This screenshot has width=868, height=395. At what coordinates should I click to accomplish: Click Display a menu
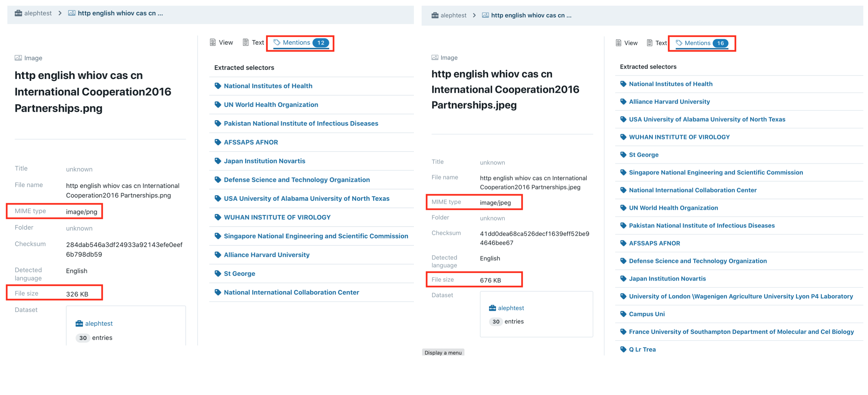[443, 352]
